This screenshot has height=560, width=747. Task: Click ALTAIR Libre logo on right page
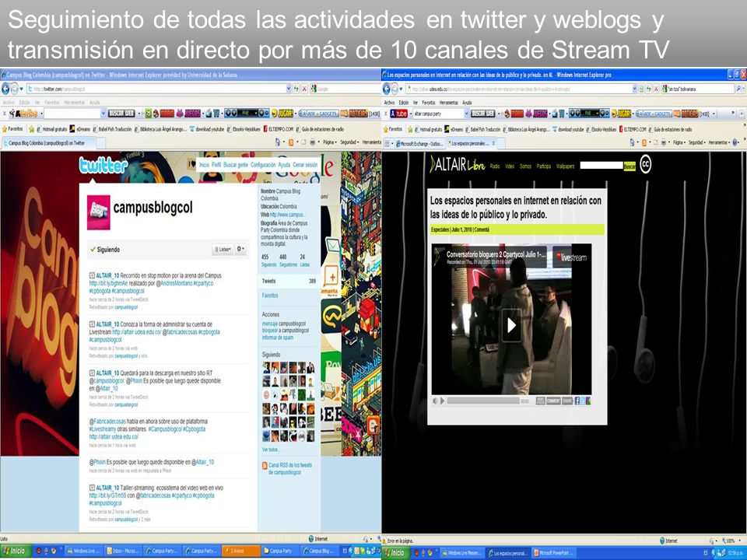[458, 165]
